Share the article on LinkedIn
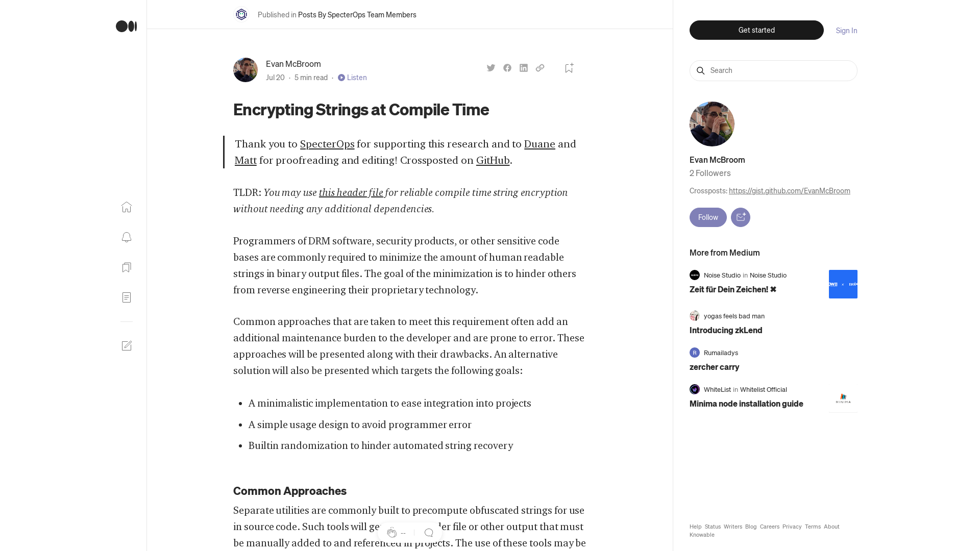Screen dimensions: 980x551 click(x=523, y=67)
